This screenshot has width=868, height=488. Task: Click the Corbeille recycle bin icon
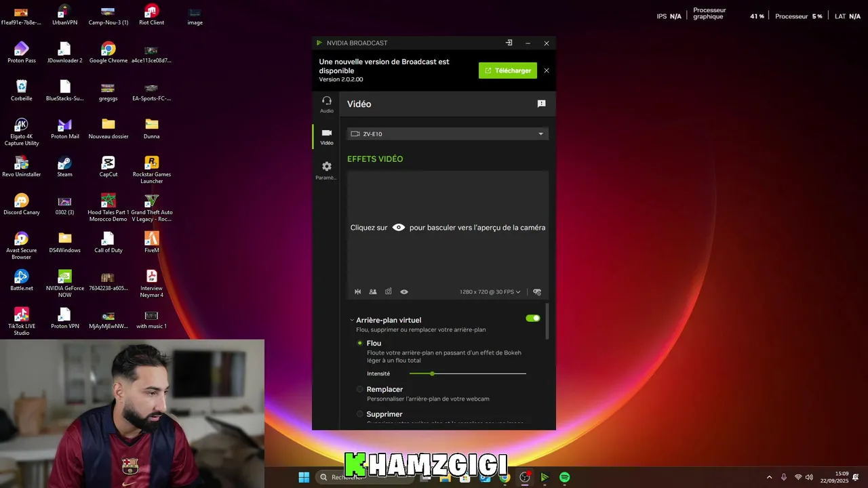point(22,91)
